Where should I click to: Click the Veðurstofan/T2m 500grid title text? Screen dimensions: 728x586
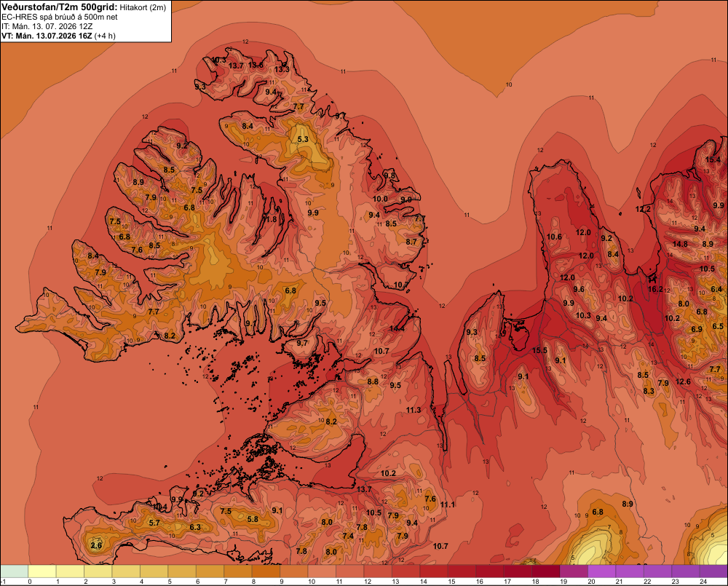click(58, 7)
